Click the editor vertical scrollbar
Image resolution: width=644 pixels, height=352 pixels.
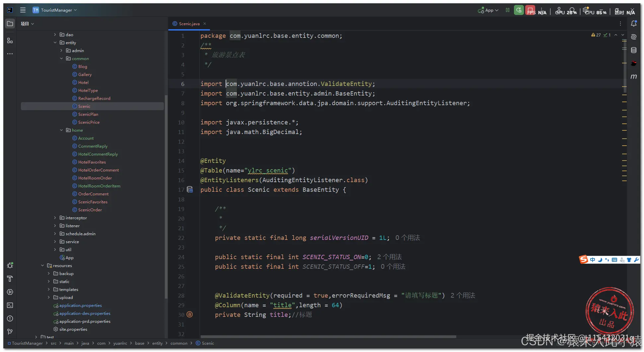tap(625, 66)
